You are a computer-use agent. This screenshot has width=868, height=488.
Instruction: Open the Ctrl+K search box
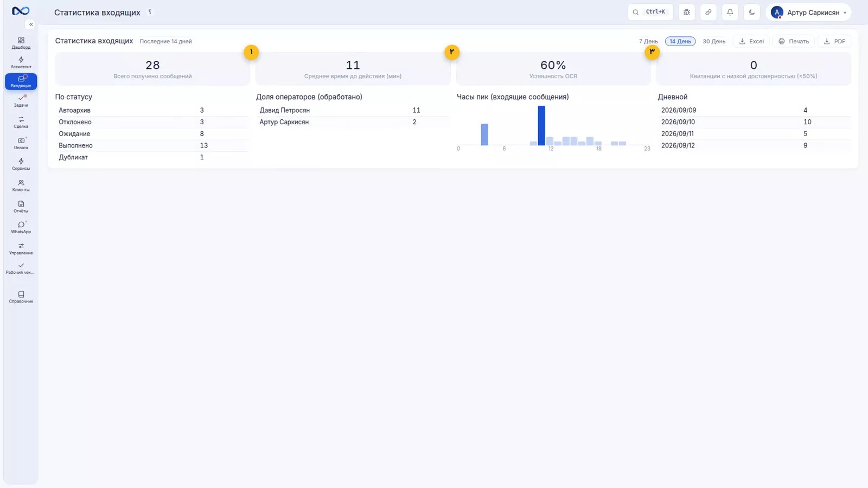tap(650, 12)
